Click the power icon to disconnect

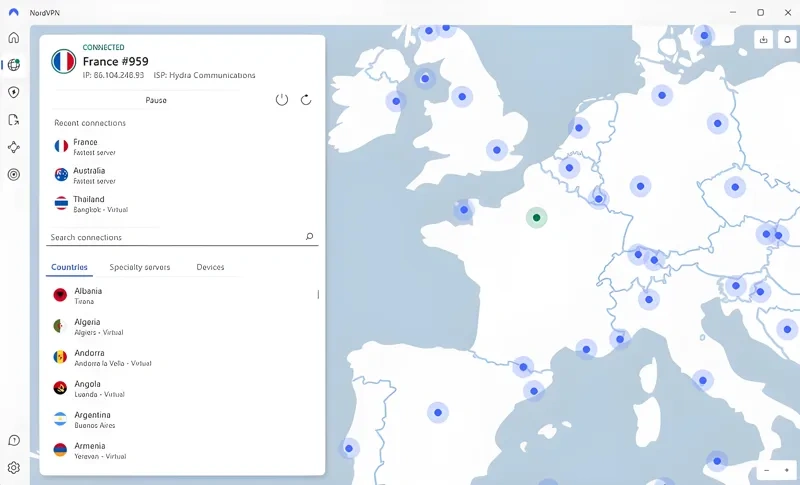tap(282, 100)
